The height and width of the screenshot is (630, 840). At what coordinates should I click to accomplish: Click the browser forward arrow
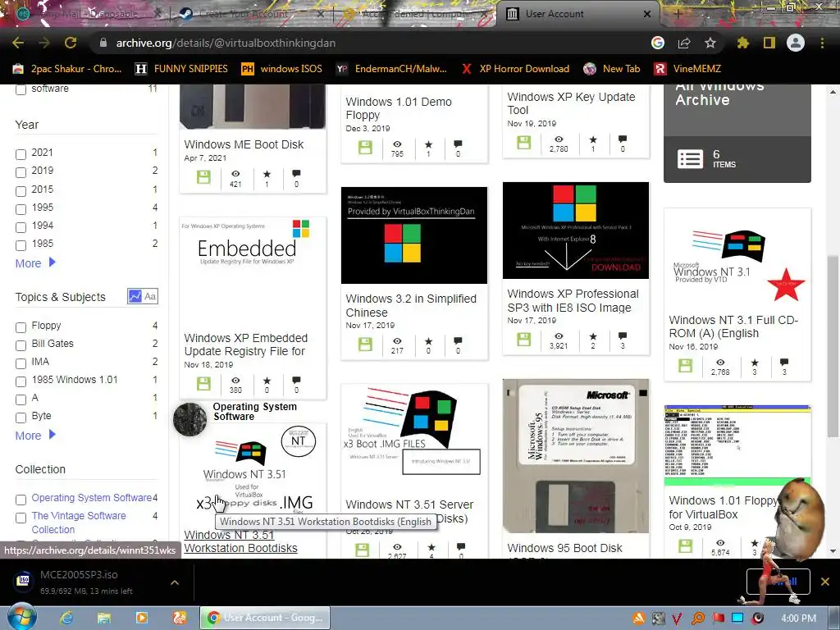(x=44, y=43)
